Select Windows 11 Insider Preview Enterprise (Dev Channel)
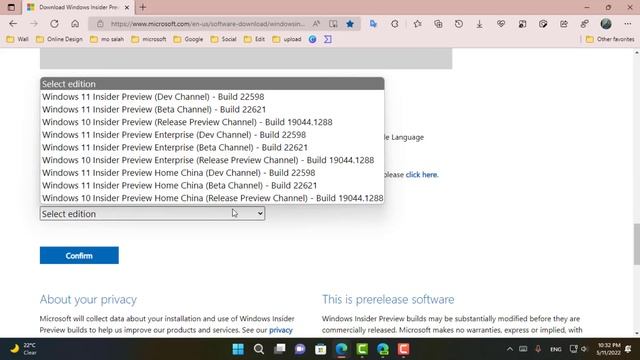This screenshot has width=640, height=360. (212, 135)
